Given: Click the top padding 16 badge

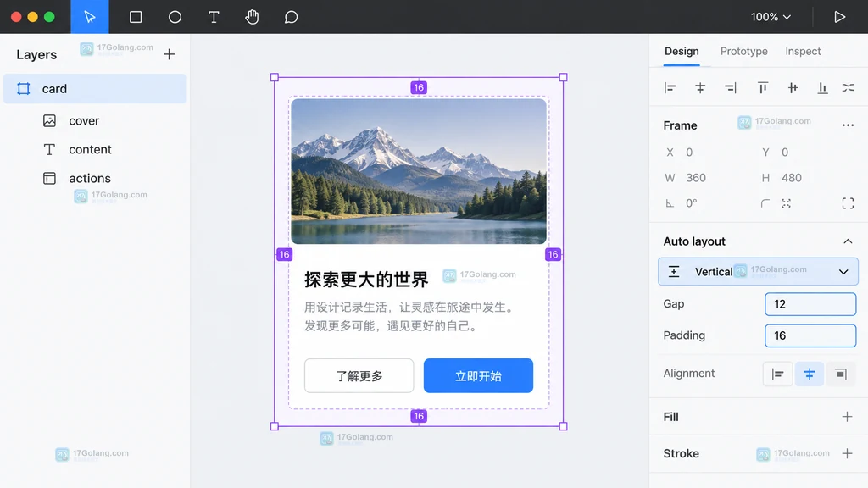Looking at the screenshot, I should pyautogui.click(x=419, y=87).
